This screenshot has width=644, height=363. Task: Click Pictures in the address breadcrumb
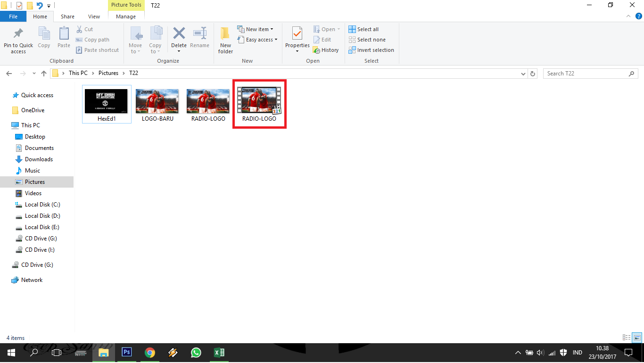coord(108,73)
